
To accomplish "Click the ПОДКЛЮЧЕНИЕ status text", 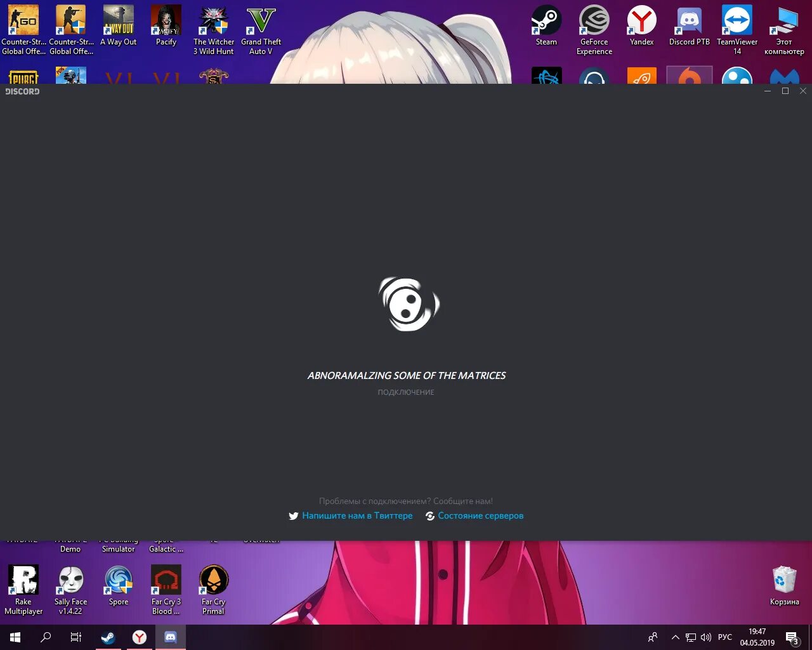I will (406, 392).
